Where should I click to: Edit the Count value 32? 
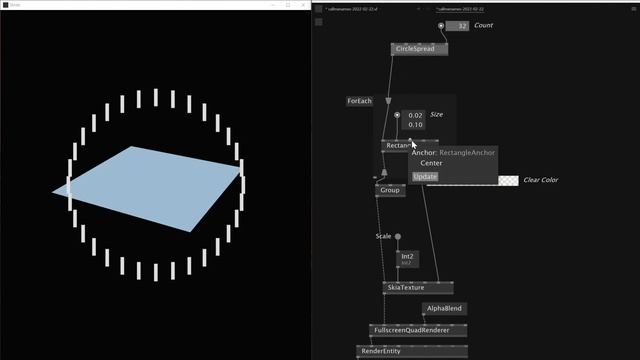(457, 26)
